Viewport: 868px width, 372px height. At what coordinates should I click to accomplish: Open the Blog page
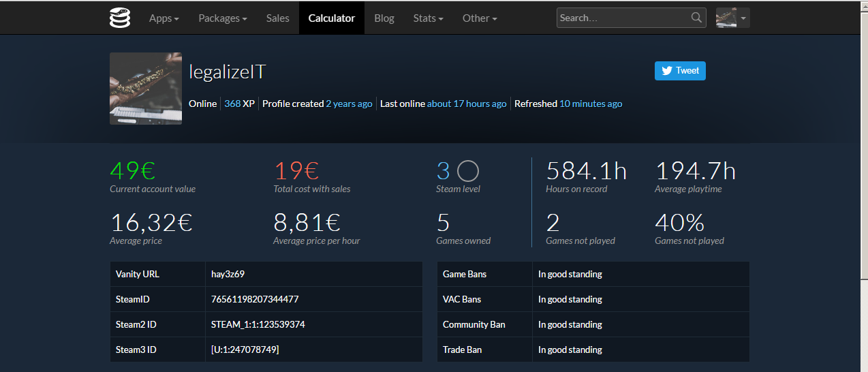384,18
